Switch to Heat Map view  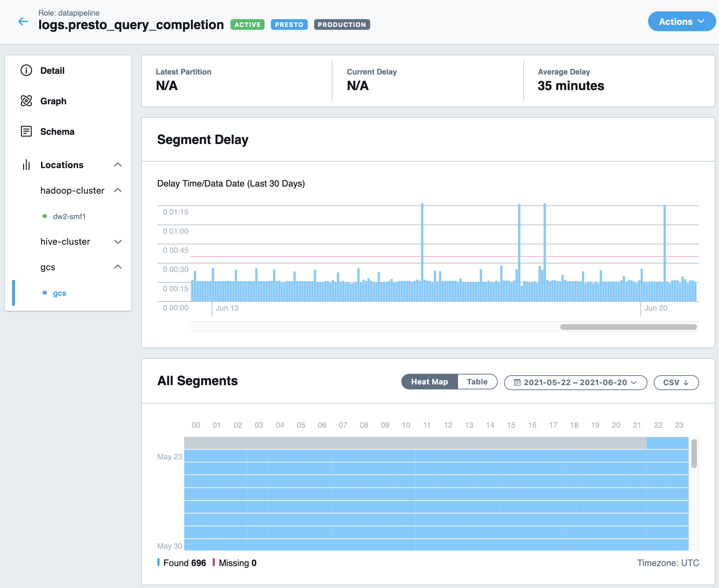tap(429, 382)
